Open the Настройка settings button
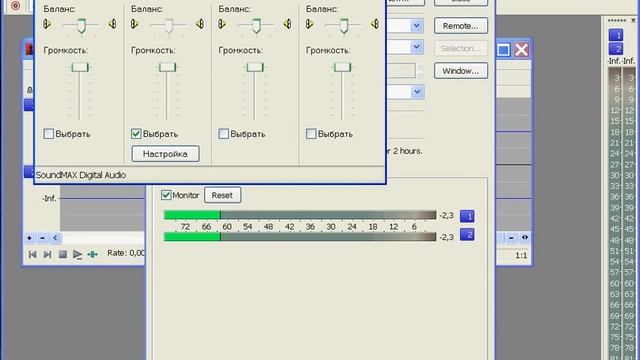 [165, 154]
